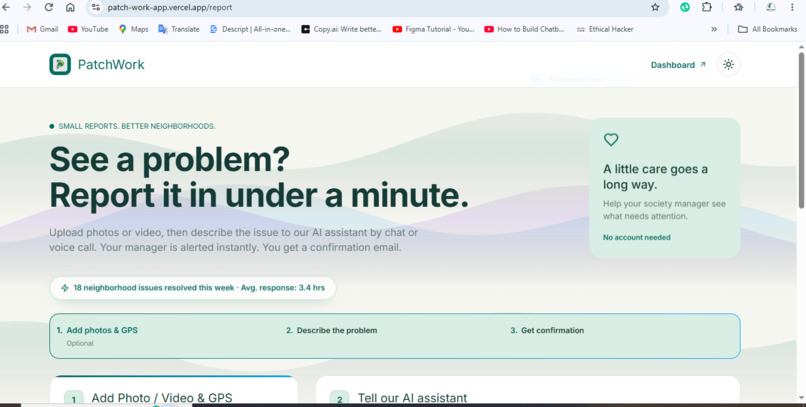
Task: Open the YouTube bookmark
Action: coord(88,29)
